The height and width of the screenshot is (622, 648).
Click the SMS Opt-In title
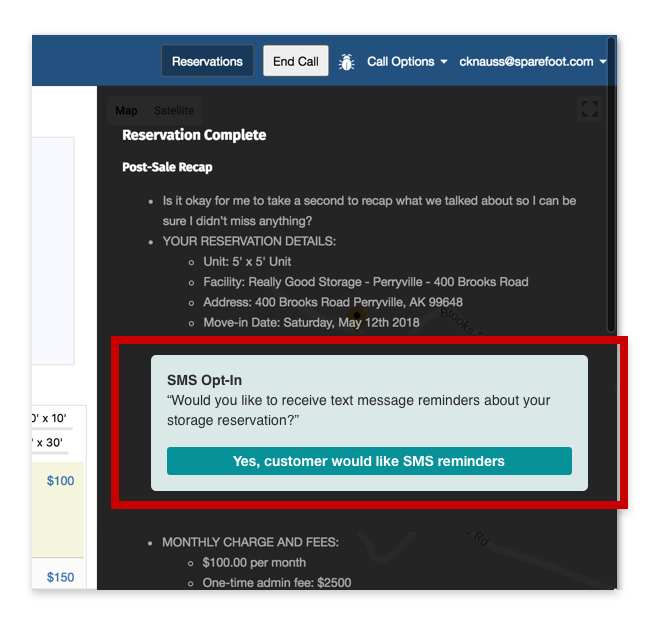(204, 380)
